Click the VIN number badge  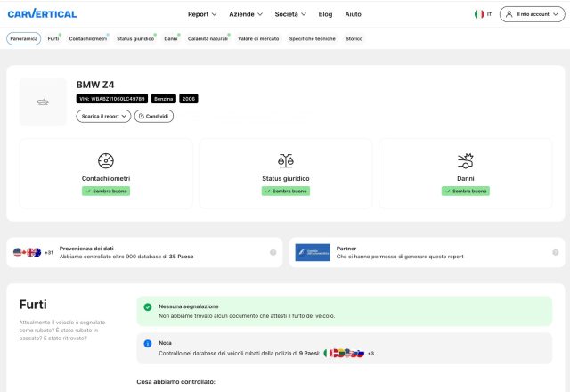pyautogui.click(x=112, y=99)
